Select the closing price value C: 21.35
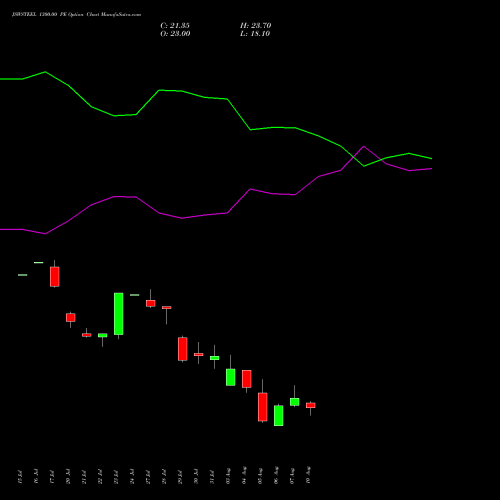 [x=175, y=26]
